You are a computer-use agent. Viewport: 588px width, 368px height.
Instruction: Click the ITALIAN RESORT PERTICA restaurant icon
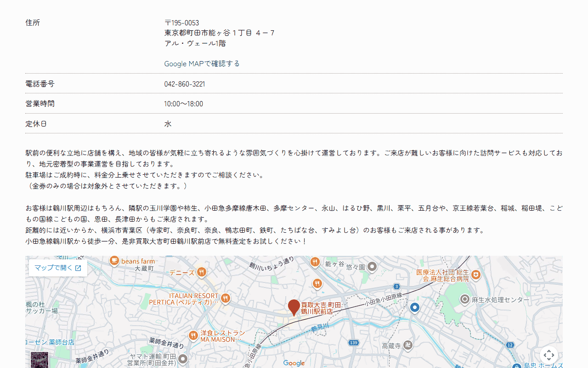pyautogui.click(x=225, y=299)
